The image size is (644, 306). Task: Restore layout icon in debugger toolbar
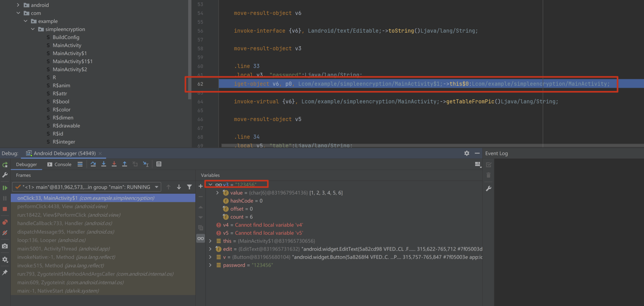pos(478,164)
